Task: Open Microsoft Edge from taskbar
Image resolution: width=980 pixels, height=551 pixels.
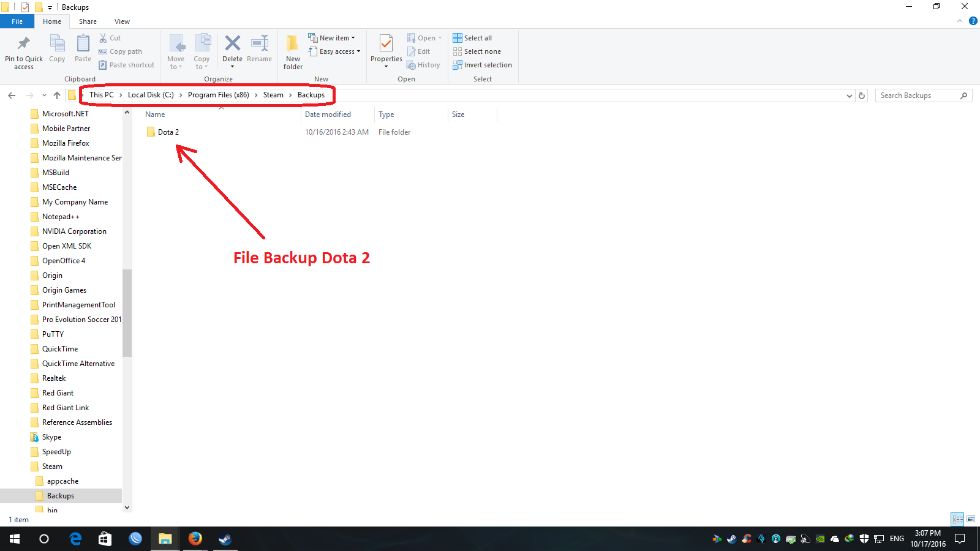Action: coord(75,539)
